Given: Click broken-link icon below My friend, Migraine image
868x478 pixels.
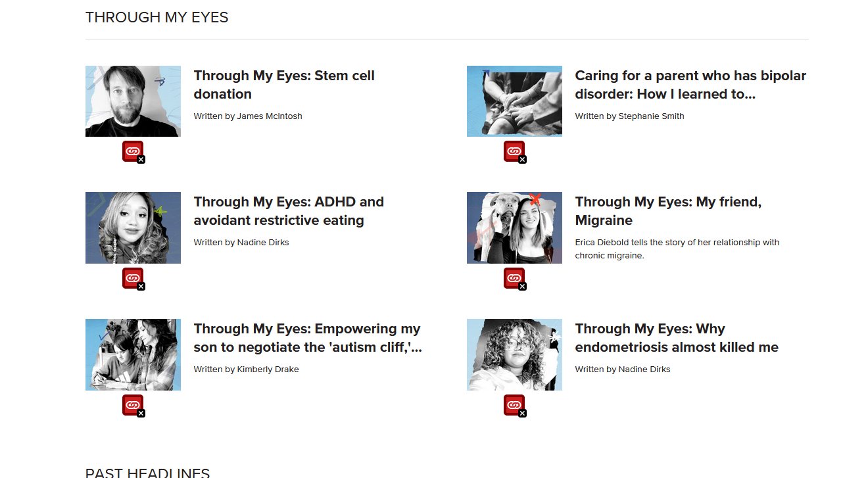Looking at the screenshot, I should coord(514,278).
